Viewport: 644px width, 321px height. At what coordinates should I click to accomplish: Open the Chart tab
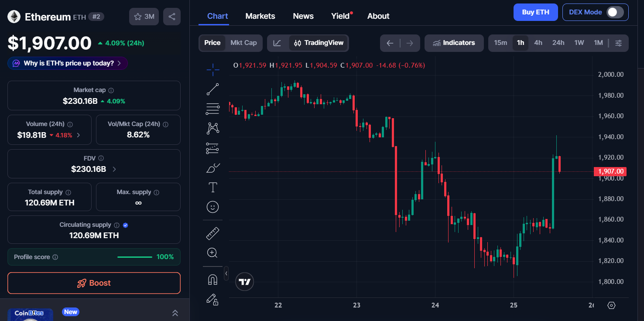[218, 16]
